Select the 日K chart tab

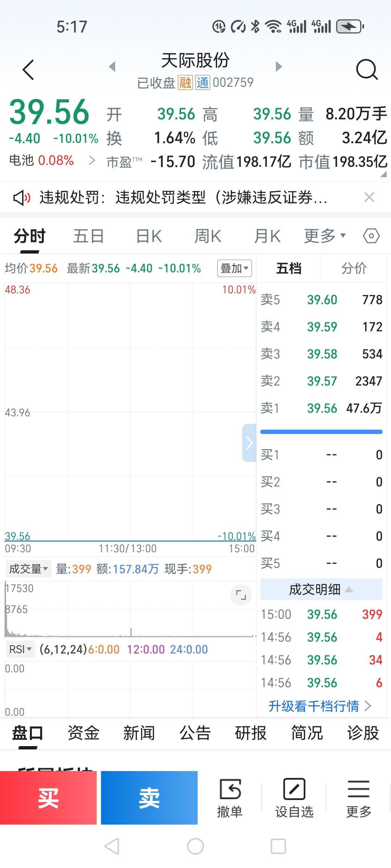click(149, 237)
